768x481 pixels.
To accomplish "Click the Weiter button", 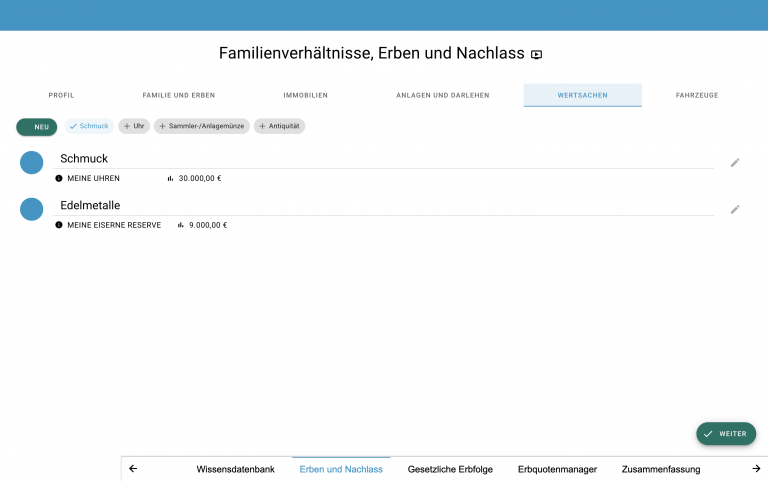I will pos(726,433).
